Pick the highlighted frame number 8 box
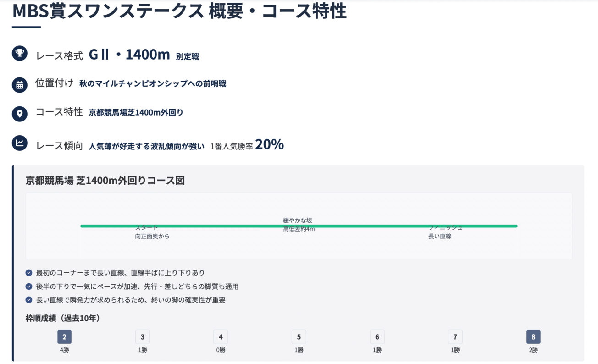598x364 pixels. pos(533,337)
